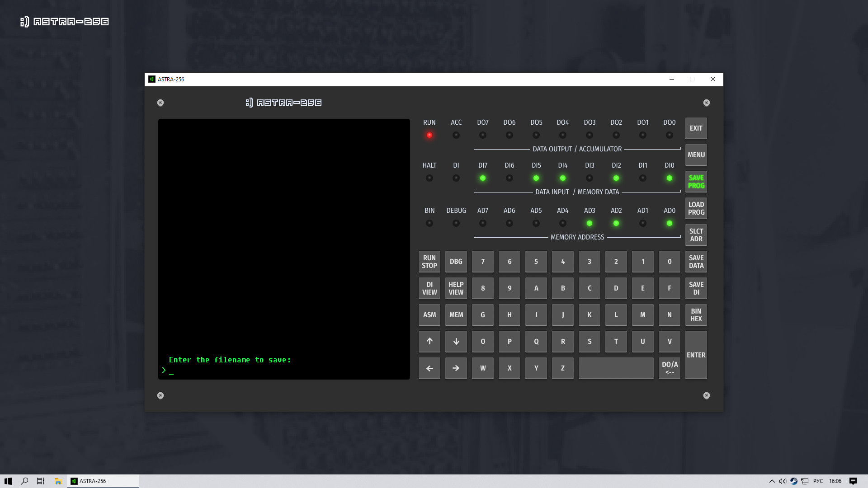Open the MENU panel
Screen dimensions: 868x488
click(x=696, y=155)
